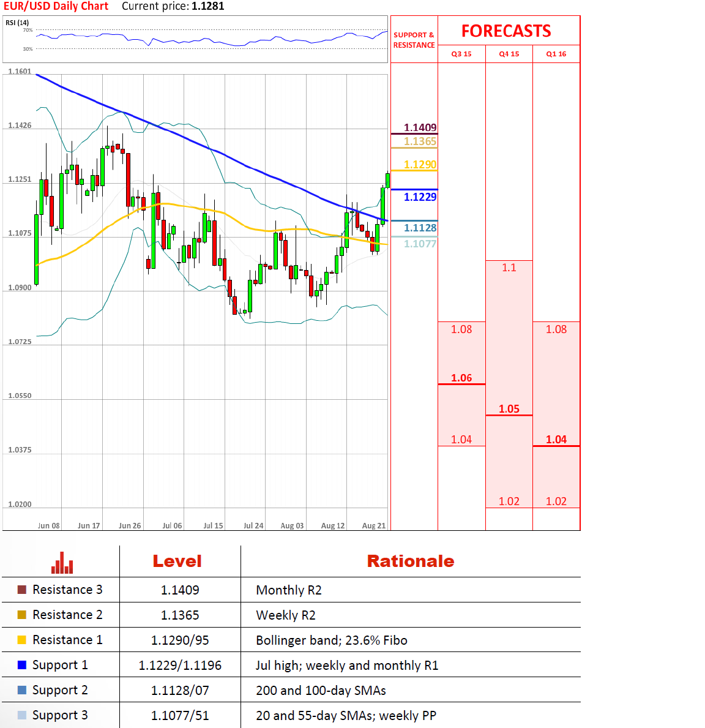
Task: Select the bold 1.05 forecast in Q4 15
Action: (509, 408)
